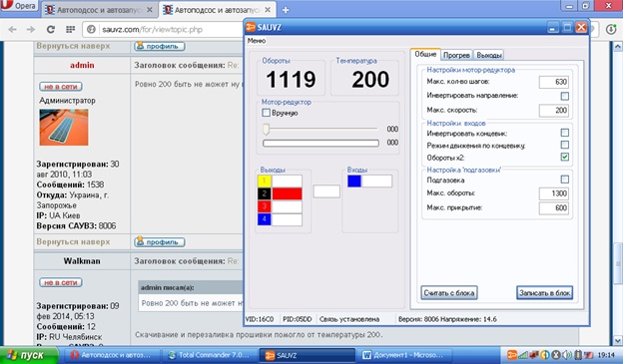The height and width of the screenshot is (364, 623).
Task: Click the motor-reducer progress bar
Action: [320, 143]
